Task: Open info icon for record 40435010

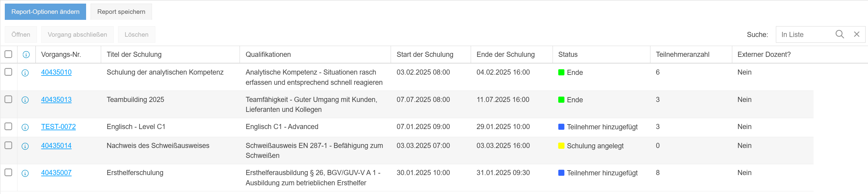Action: tap(25, 73)
